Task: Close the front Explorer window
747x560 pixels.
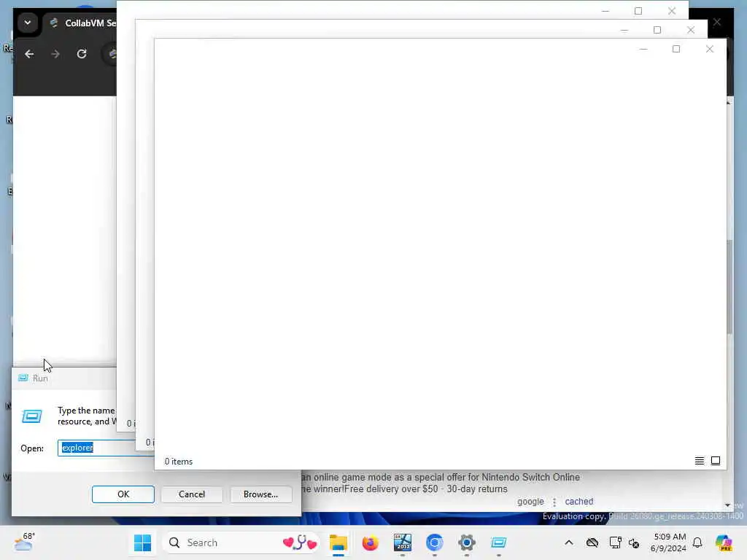Action: point(710,49)
